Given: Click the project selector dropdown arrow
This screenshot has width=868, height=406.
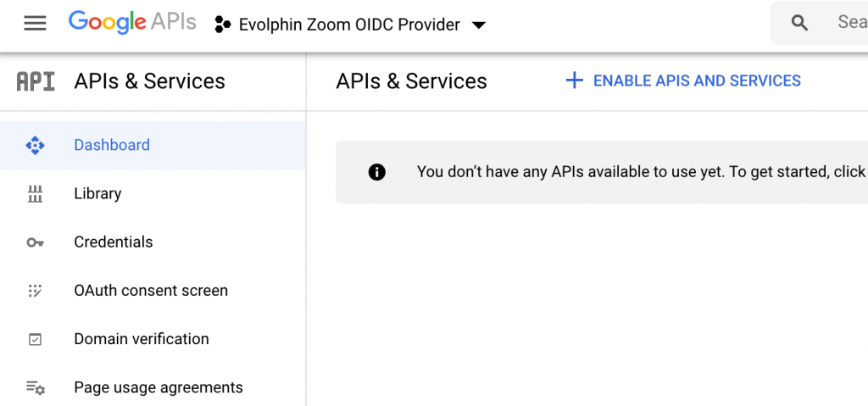Looking at the screenshot, I should (478, 25).
